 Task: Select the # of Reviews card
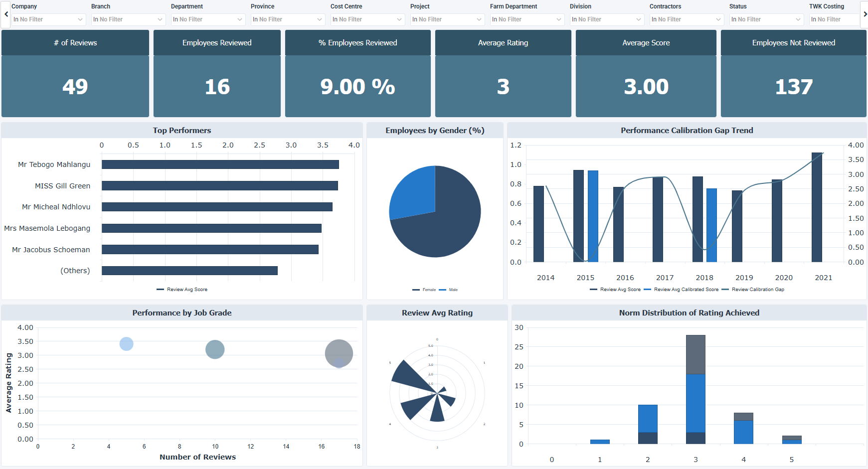(x=75, y=73)
